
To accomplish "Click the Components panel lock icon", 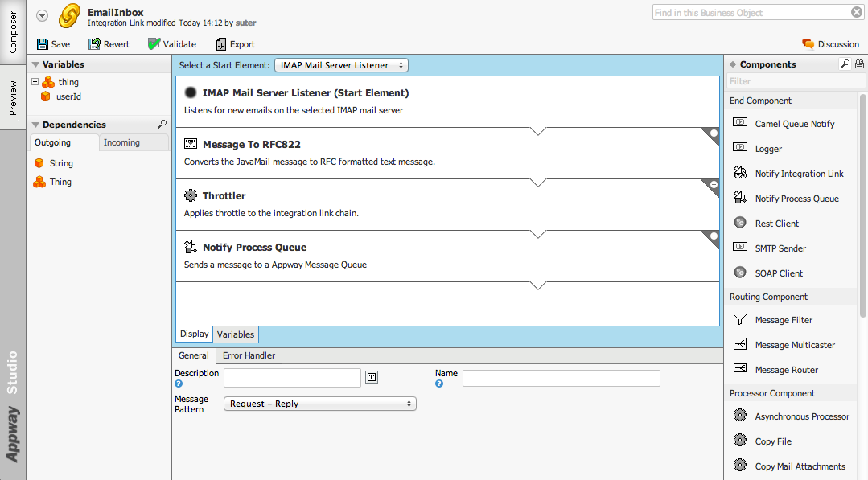I will 859,64.
